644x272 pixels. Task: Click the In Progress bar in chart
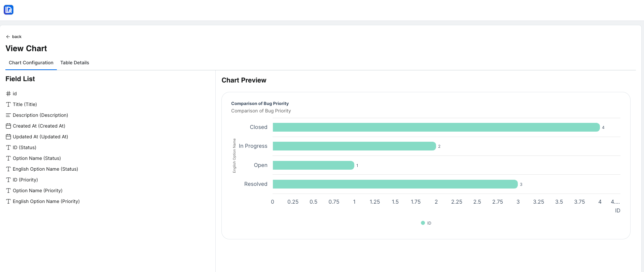pyautogui.click(x=354, y=146)
